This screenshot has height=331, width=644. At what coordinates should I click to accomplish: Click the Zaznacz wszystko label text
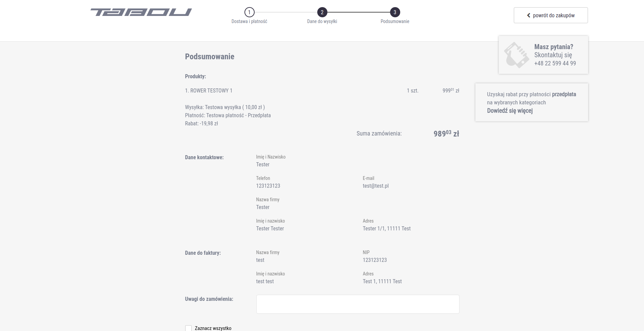coord(213,328)
